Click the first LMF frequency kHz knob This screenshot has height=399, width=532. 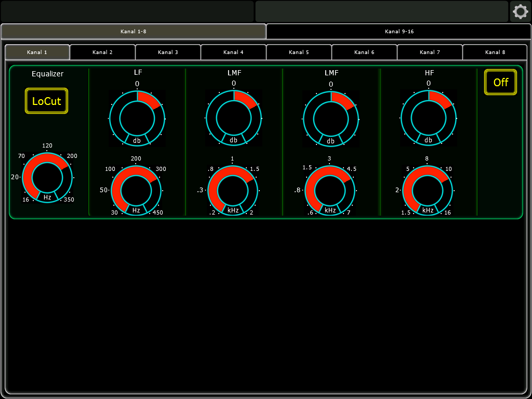pyautogui.click(x=233, y=191)
